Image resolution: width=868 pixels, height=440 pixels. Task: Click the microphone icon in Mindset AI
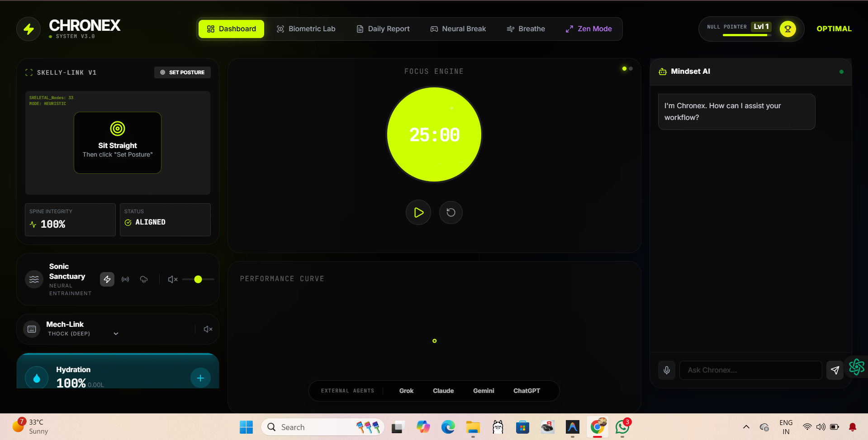pos(666,370)
